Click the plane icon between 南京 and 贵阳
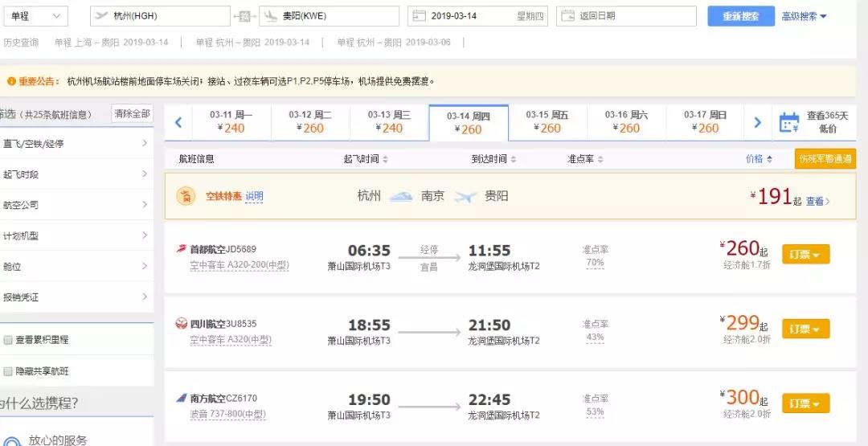 pyautogui.click(x=465, y=196)
